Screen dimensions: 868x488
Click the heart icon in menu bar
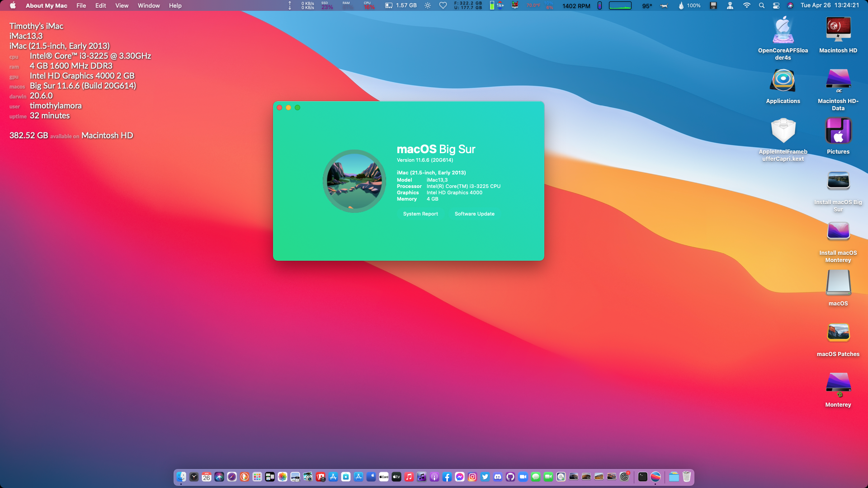[443, 5]
